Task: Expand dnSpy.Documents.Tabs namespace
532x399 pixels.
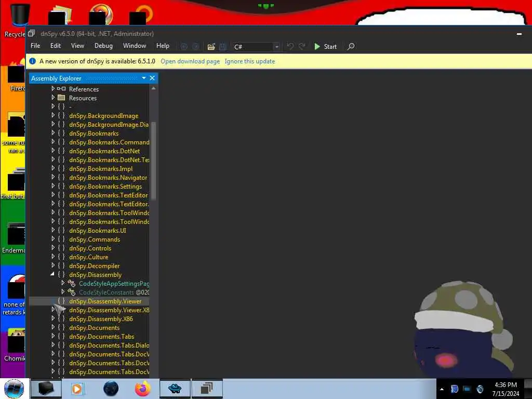Action: click(53, 336)
